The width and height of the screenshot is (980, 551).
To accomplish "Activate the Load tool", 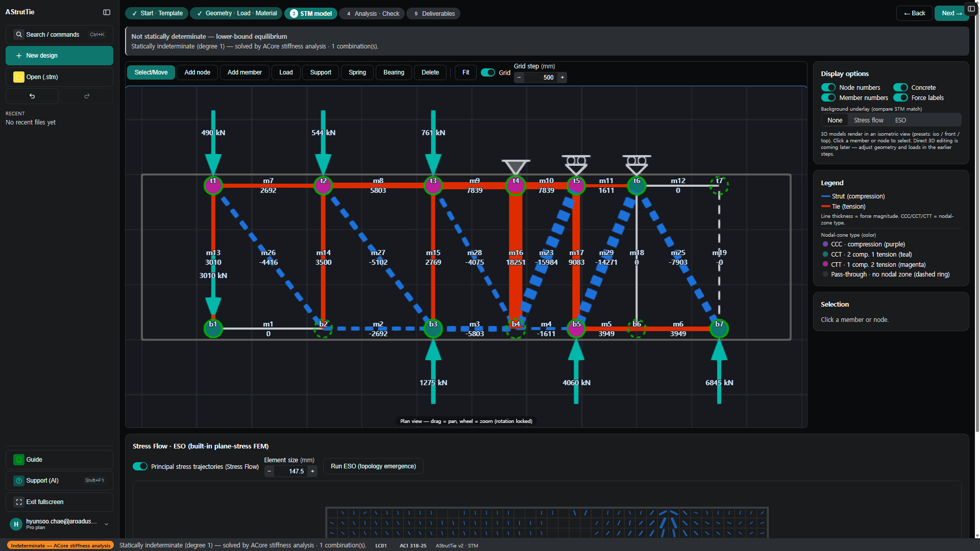I will (x=286, y=72).
